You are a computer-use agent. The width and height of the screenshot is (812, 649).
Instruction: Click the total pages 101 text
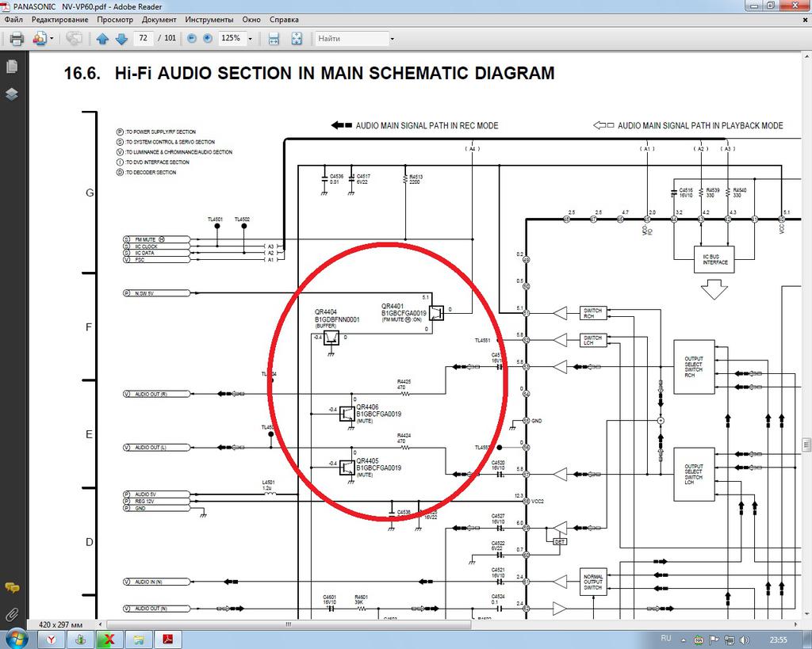pyautogui.click(x=170, y=38)
